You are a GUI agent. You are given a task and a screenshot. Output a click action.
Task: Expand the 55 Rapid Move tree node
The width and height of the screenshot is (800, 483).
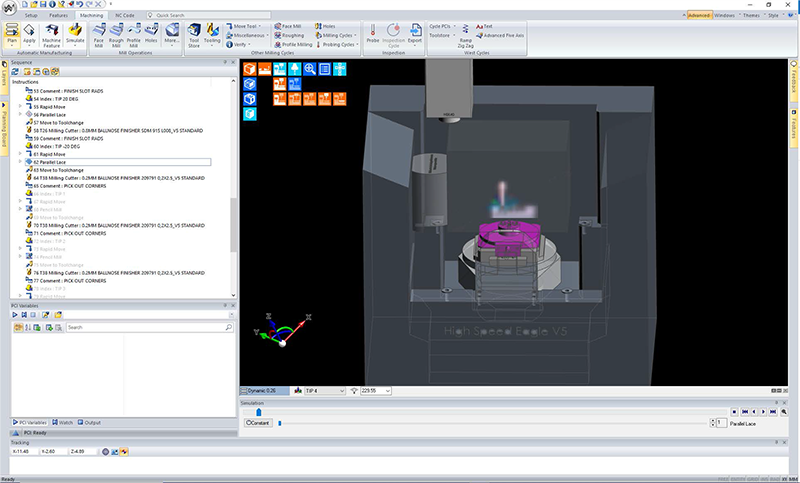[20, 107]
